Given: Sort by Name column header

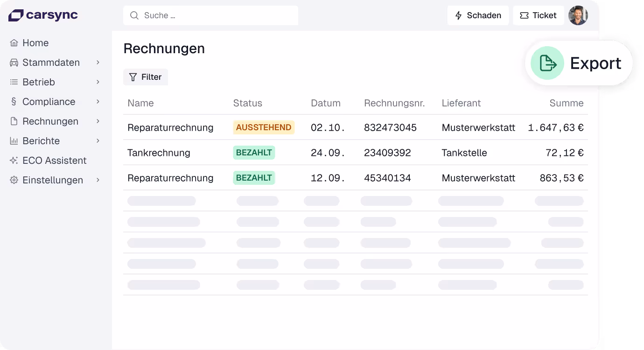Looking at the screenshot, I should (140, 103).
